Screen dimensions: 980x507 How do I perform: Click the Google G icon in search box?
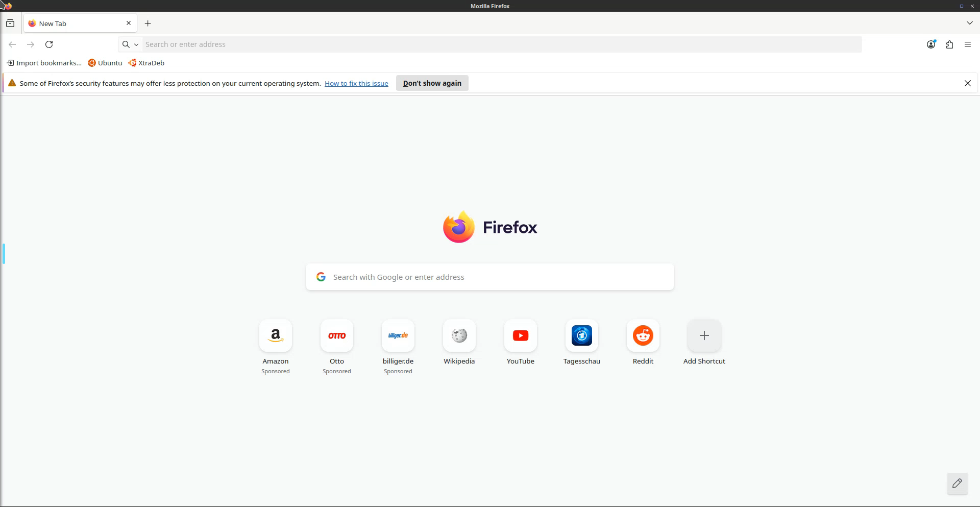321,277
